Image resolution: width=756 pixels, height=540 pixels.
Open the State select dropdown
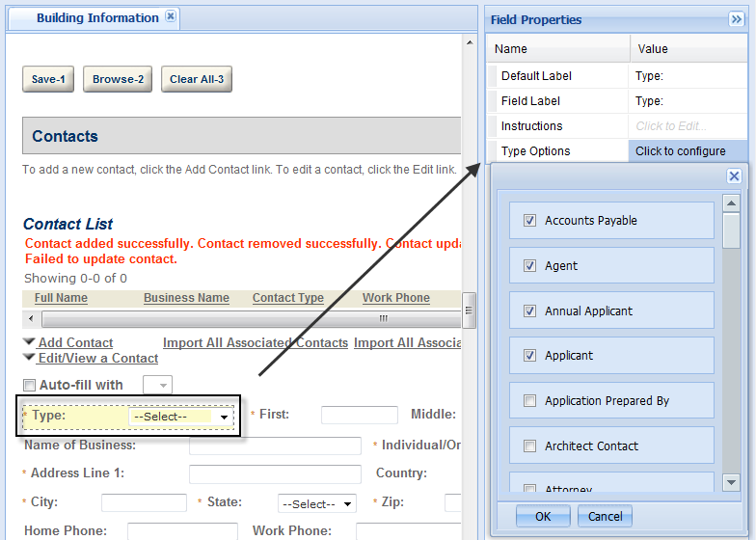(316, 504)
